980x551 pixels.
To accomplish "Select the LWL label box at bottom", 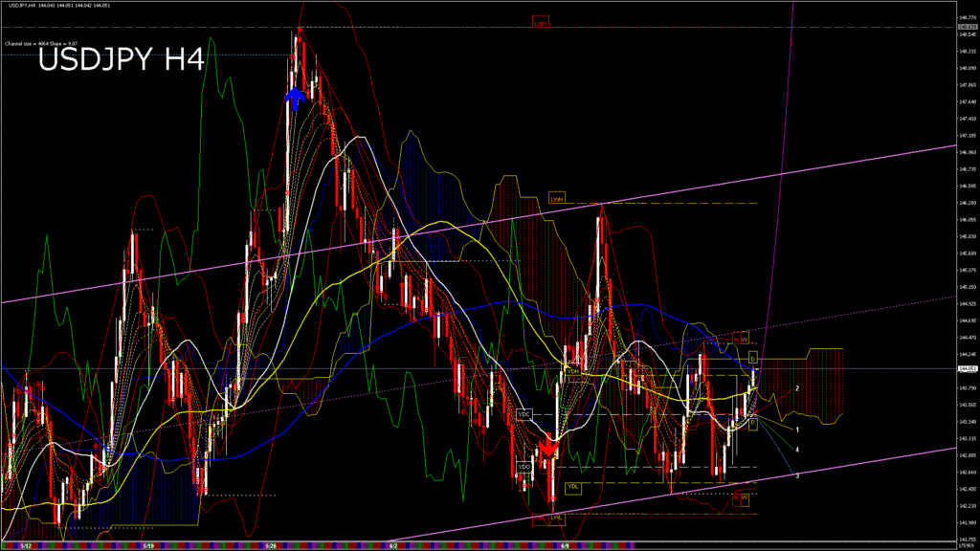I will 556,518.
